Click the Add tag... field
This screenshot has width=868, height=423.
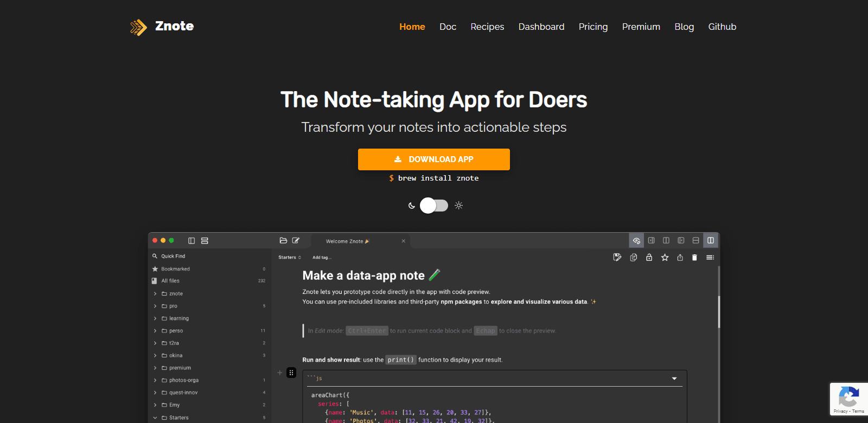tap(322, 258)
